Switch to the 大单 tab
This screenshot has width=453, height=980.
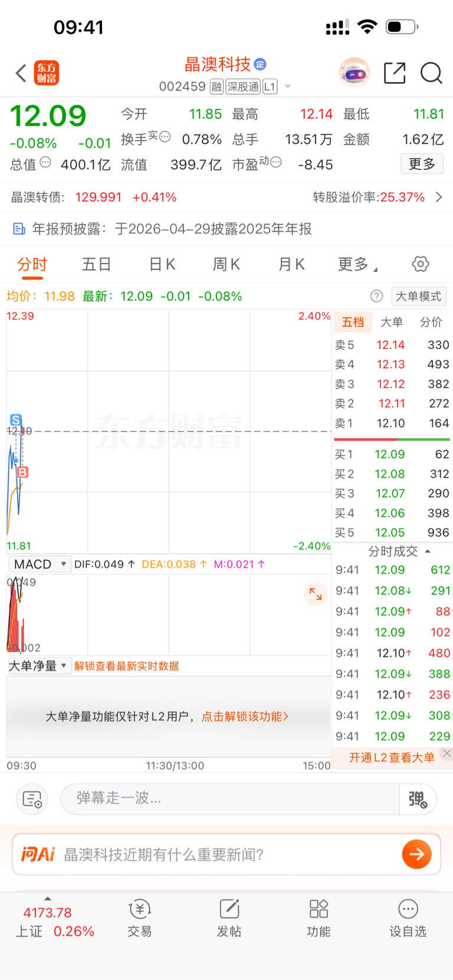[x=392, y=322]
